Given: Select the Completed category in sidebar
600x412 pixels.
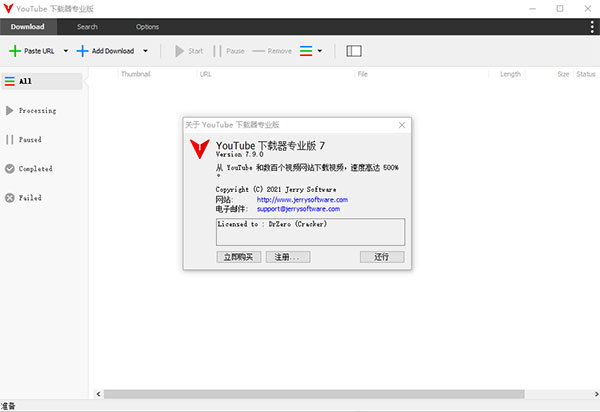Looking at the screenshot, I should (29, 169).
